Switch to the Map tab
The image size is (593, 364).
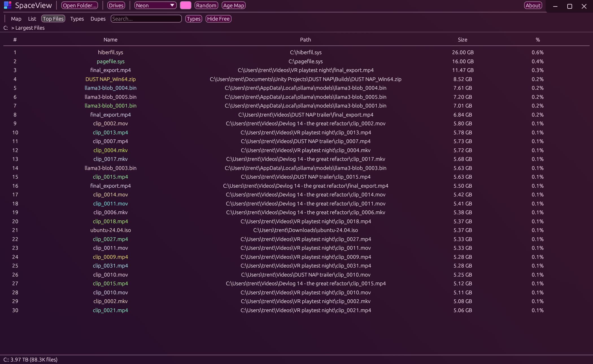pyautogui.click(x=16, y=19)
